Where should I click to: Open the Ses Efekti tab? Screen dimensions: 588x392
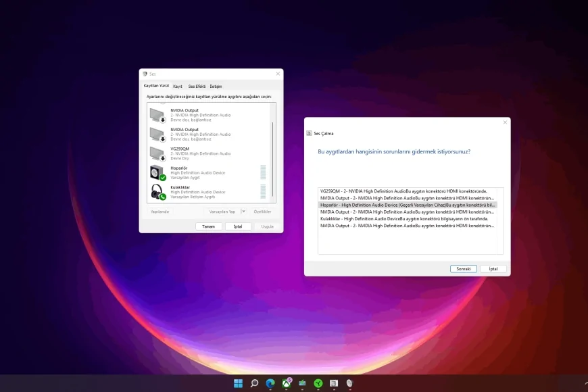pyautogui.click(x=197, y=87)
